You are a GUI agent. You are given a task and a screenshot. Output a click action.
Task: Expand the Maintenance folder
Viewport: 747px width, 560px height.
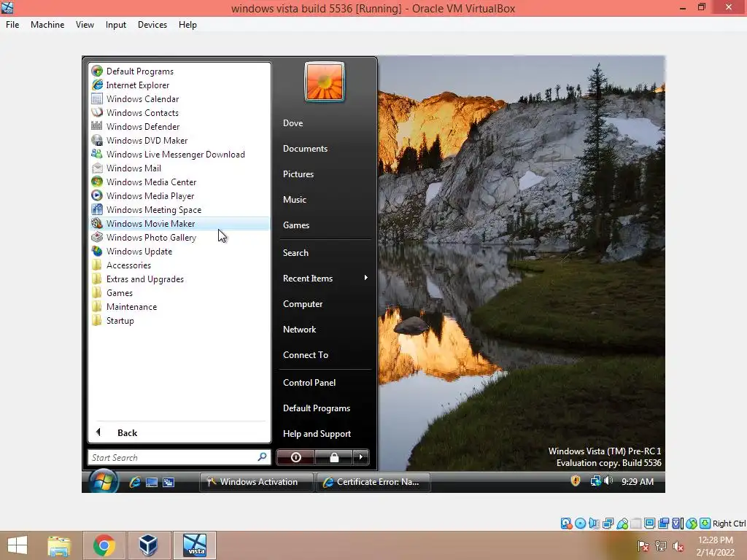point(179,306)
